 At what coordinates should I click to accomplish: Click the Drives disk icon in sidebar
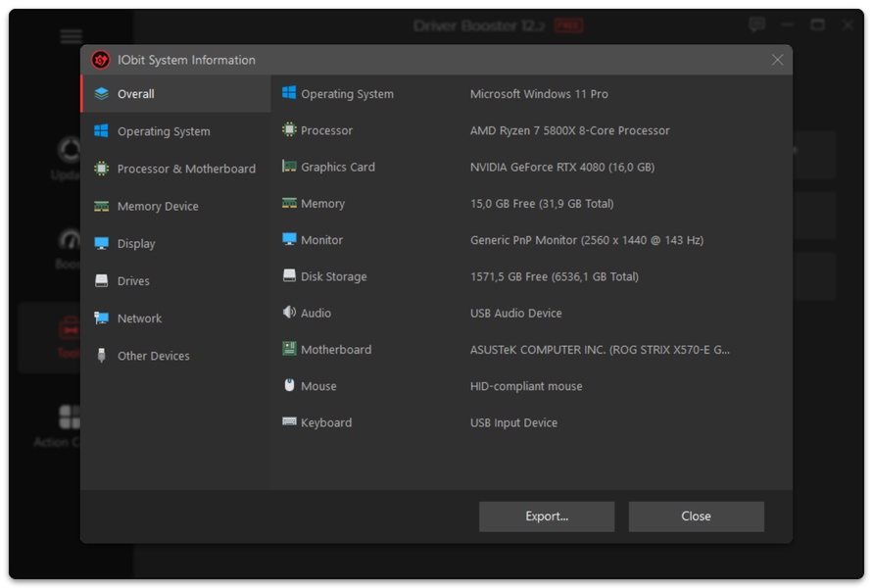(102, 281)
